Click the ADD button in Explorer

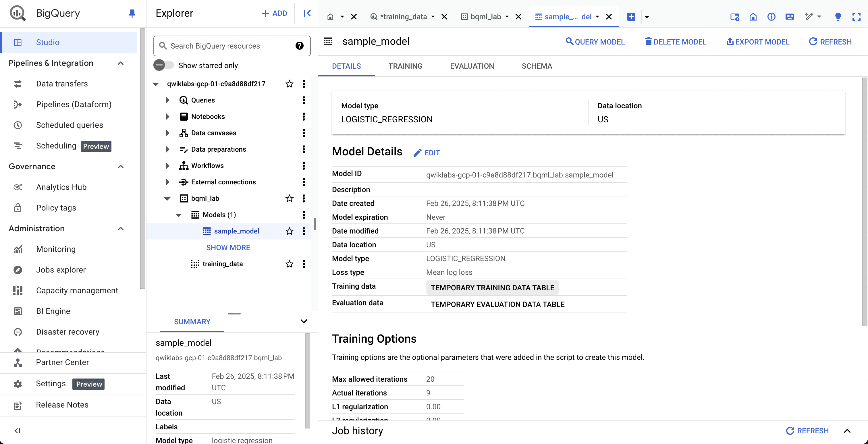click(x=274, y=13)
